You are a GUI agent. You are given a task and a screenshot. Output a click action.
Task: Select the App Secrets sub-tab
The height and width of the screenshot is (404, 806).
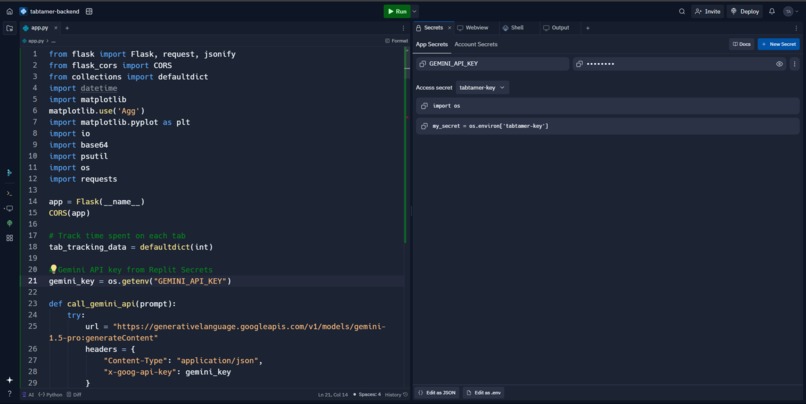click(x=432, y=45)
